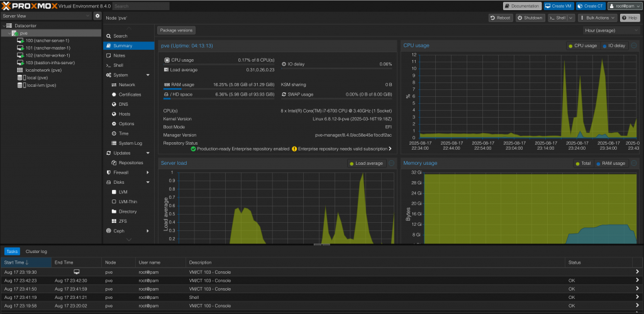Click the Shutdown button

530,18
